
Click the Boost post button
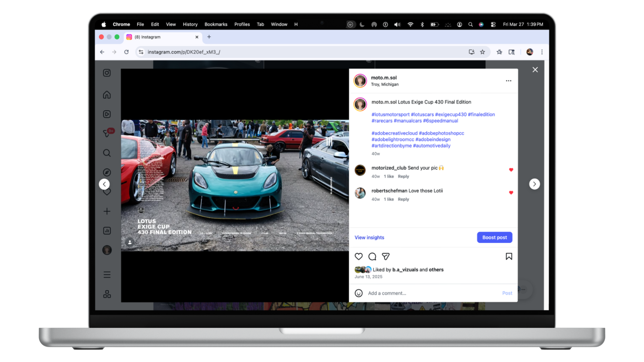click(494, 237)
